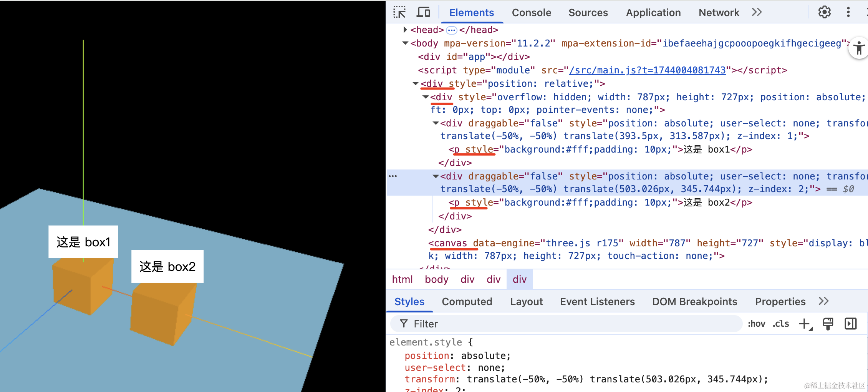Click the orange cube under box2 label
868x392 pixels.
click(x=163, y=314)
